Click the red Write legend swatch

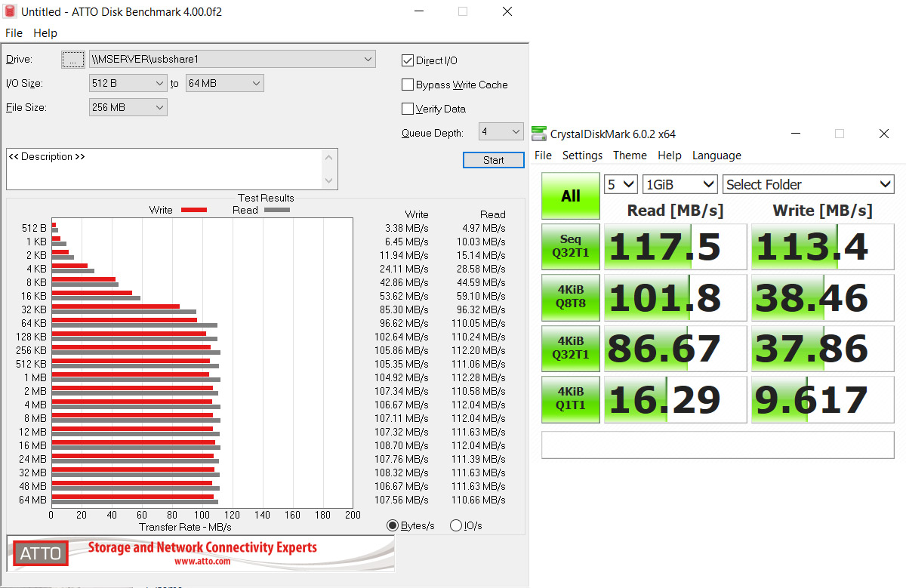tap(194, 211)
